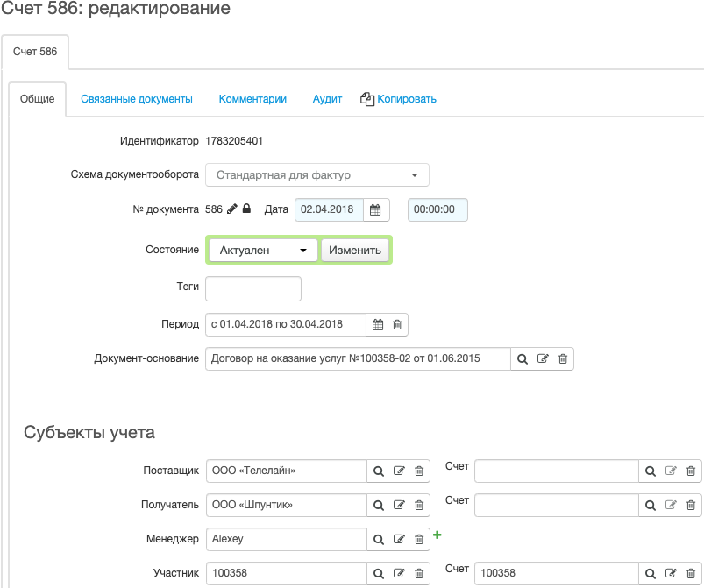Clear the Период field with trash icon
The image size is (704, 588).
[x=397, y=324]
